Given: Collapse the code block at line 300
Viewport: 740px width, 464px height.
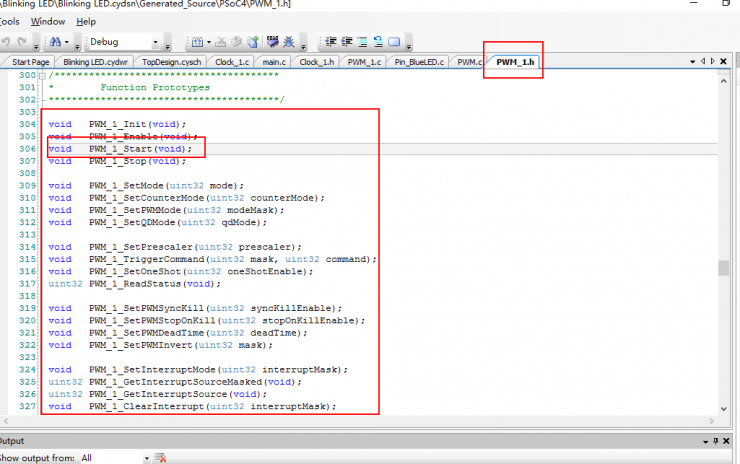Looking at the screenshot, I should (43, 76).
